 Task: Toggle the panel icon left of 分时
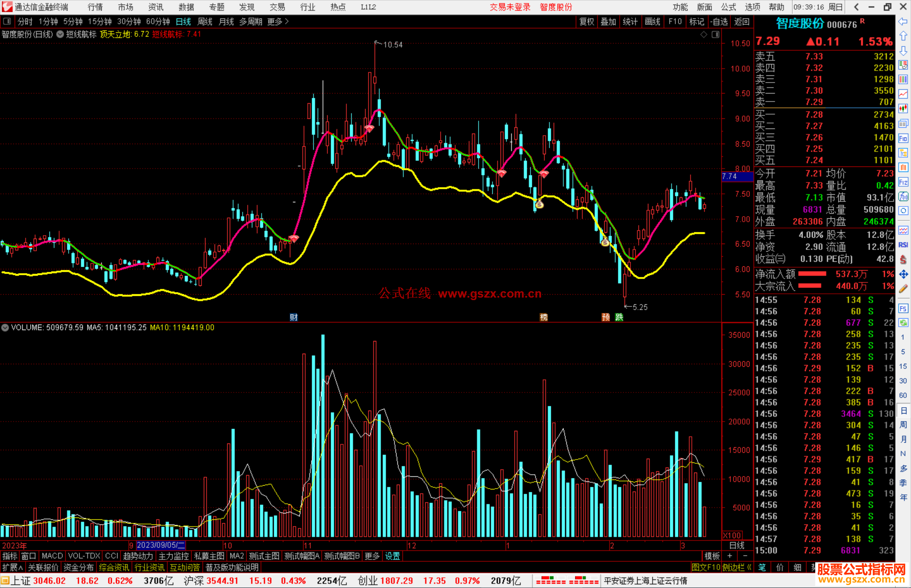[x=7, y=21]
